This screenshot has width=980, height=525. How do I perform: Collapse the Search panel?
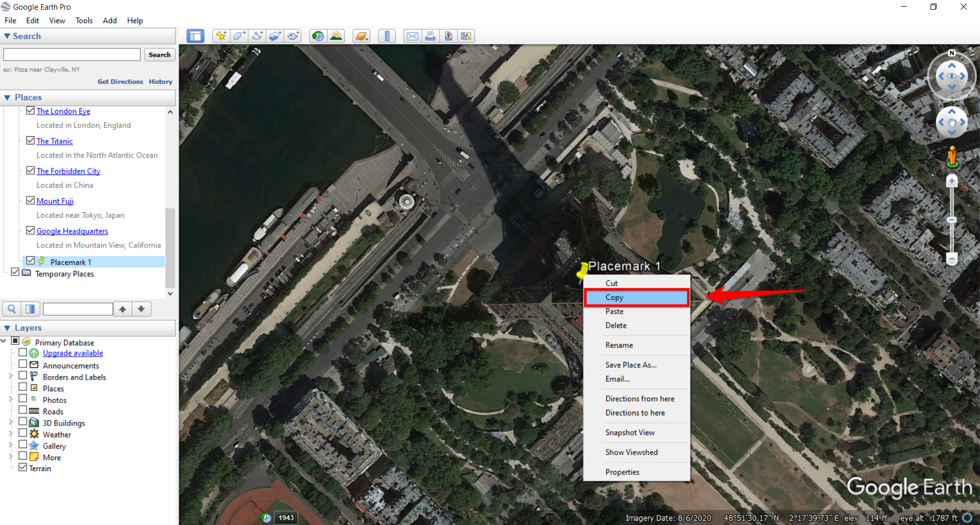[x=7, y=36]
